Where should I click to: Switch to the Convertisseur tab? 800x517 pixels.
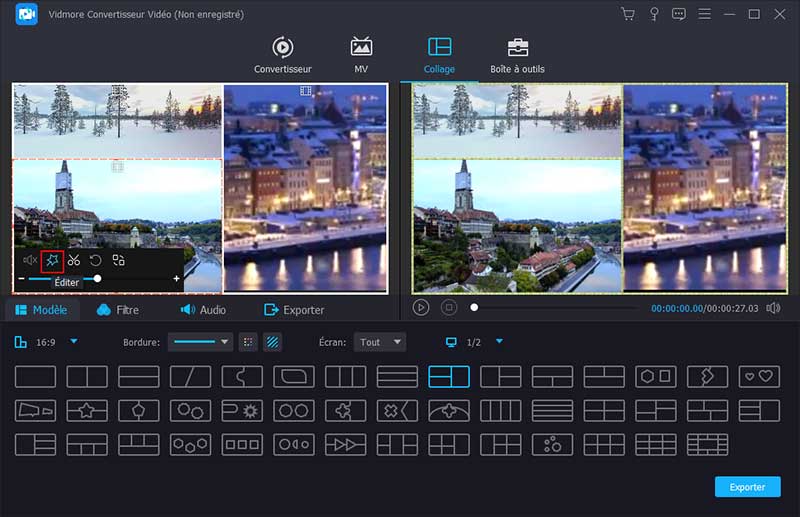pos(283,56)
